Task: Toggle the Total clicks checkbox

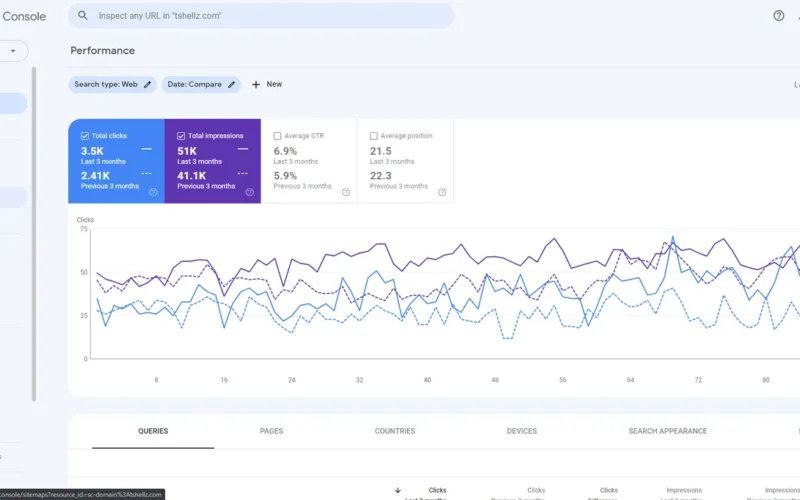Action: (85, 136)
